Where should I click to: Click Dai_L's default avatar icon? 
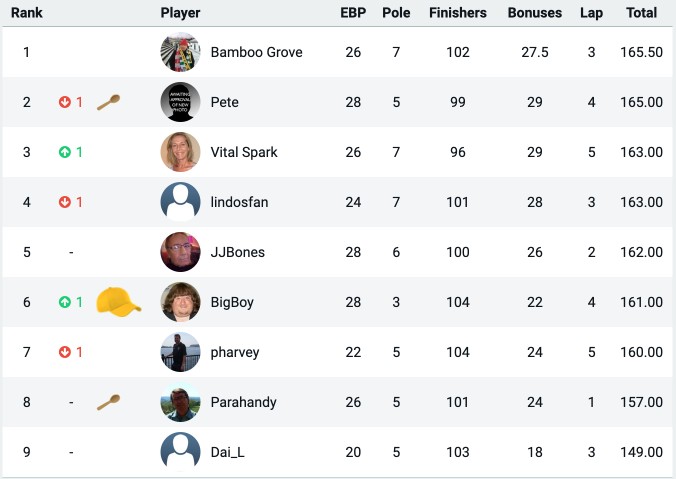(x=180, y=452)
